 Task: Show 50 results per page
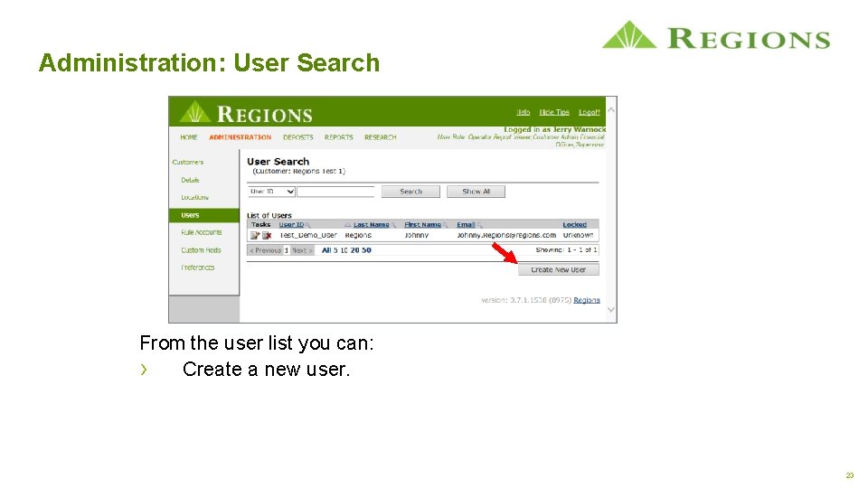366,250
